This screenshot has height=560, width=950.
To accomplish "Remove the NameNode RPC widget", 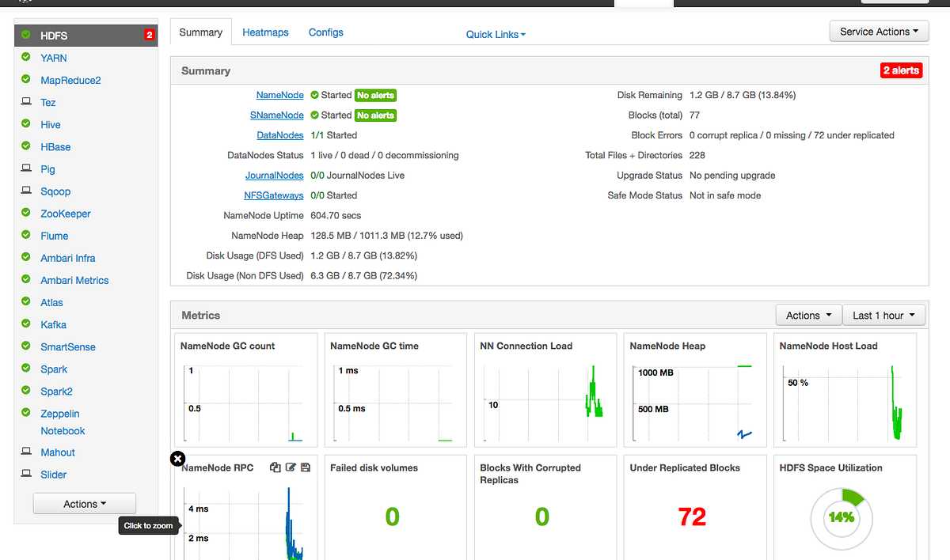I will pos(177,459).
